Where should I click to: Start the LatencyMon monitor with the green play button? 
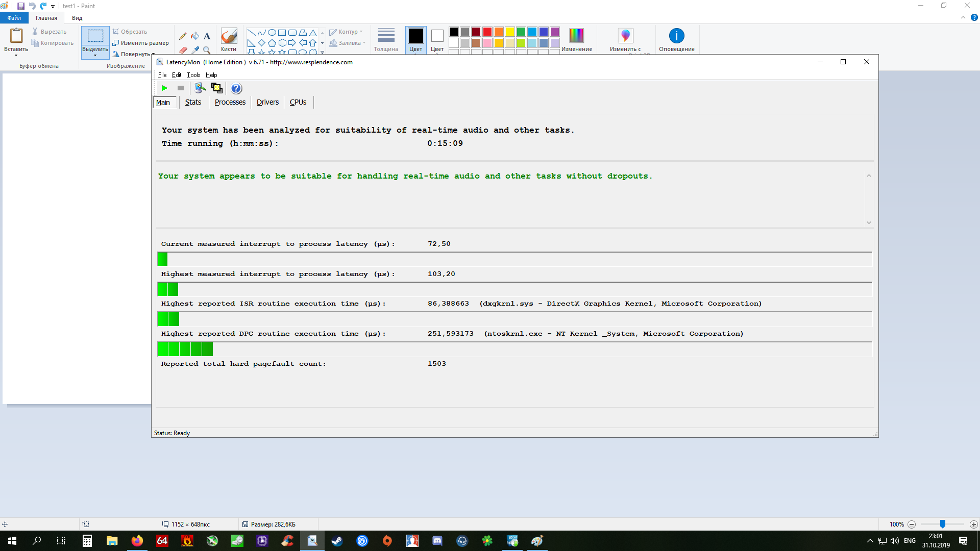pyautogui.click(x=164, y=88)
